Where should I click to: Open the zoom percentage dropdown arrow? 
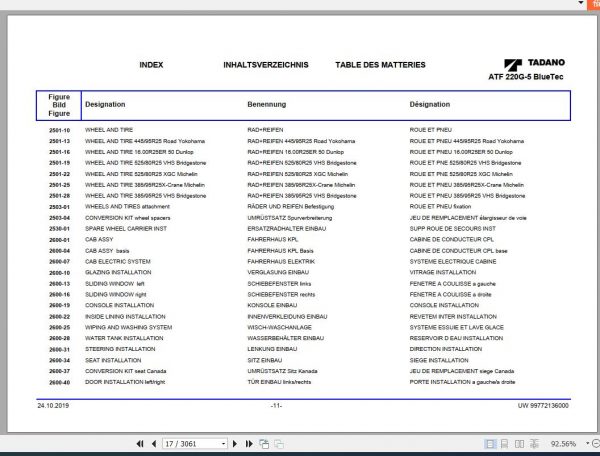(587, 443)
